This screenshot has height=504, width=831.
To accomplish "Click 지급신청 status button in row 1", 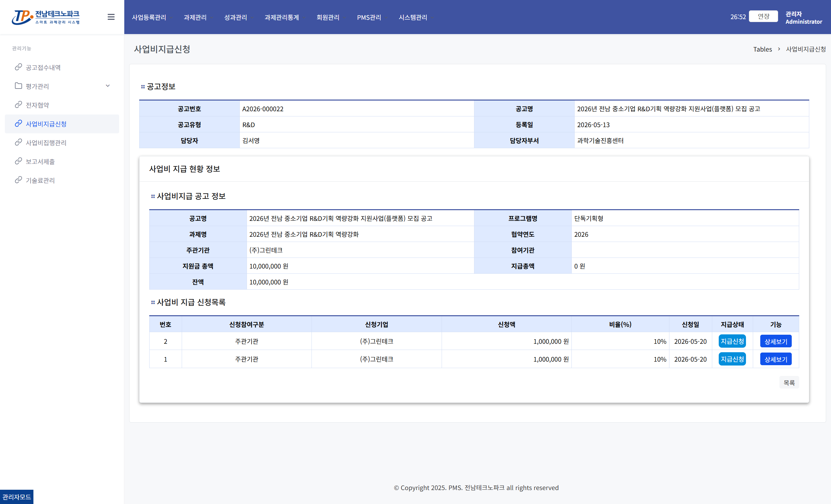I will (732, 359).
